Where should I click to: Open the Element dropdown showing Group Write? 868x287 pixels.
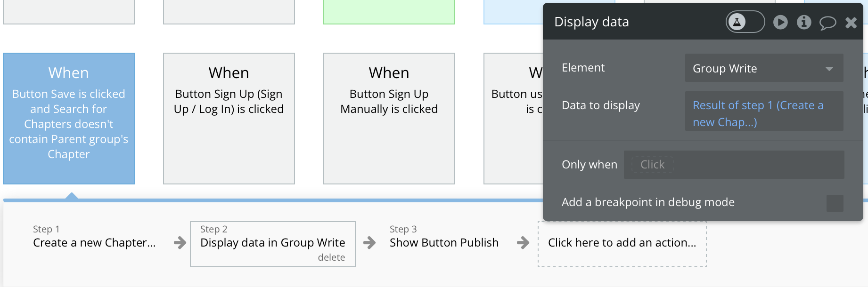click(764, 68)
